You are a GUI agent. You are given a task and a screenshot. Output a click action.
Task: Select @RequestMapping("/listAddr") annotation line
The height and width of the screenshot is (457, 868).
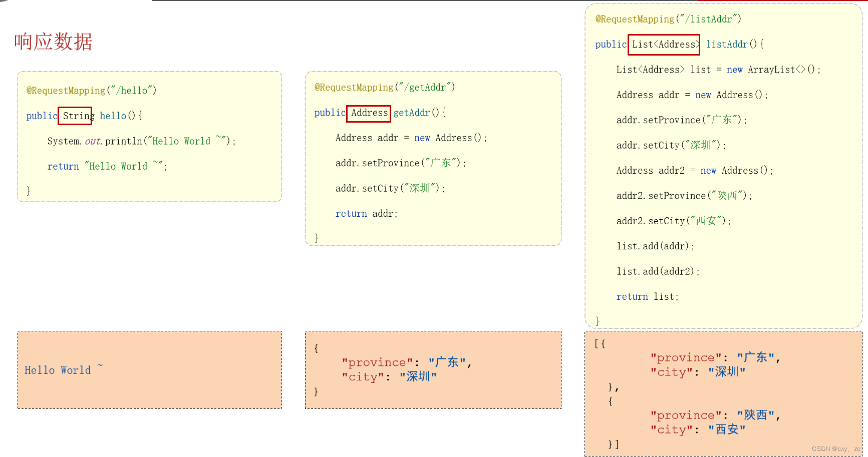[668, 19]
